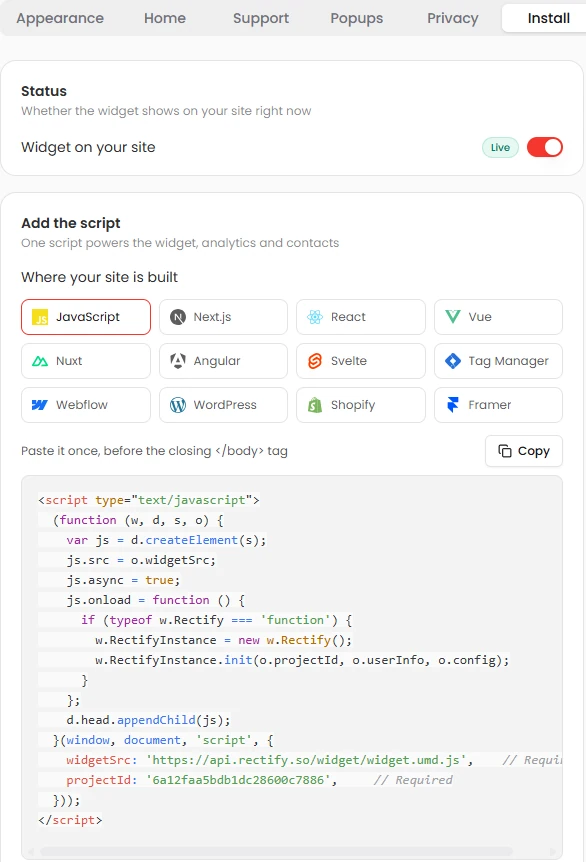Go to the Popups tab

(357, 18)
